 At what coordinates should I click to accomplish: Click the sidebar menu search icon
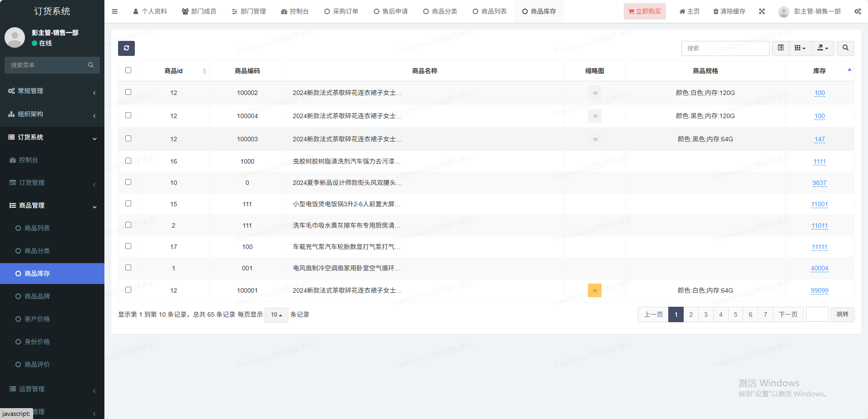click(91, 65)
